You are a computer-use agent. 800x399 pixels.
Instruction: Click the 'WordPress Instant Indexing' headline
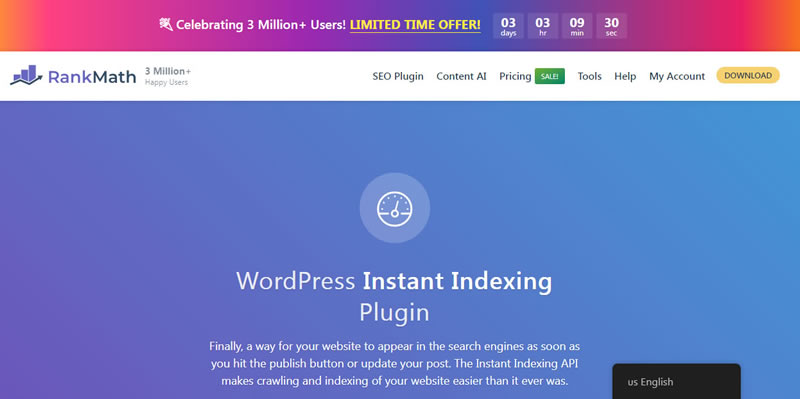(x=394, y=281)
